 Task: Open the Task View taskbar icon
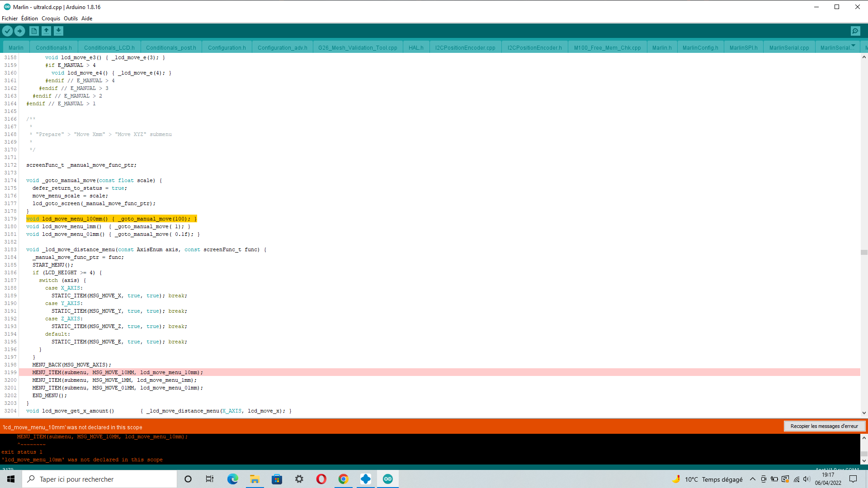click(x=210, y=479)
